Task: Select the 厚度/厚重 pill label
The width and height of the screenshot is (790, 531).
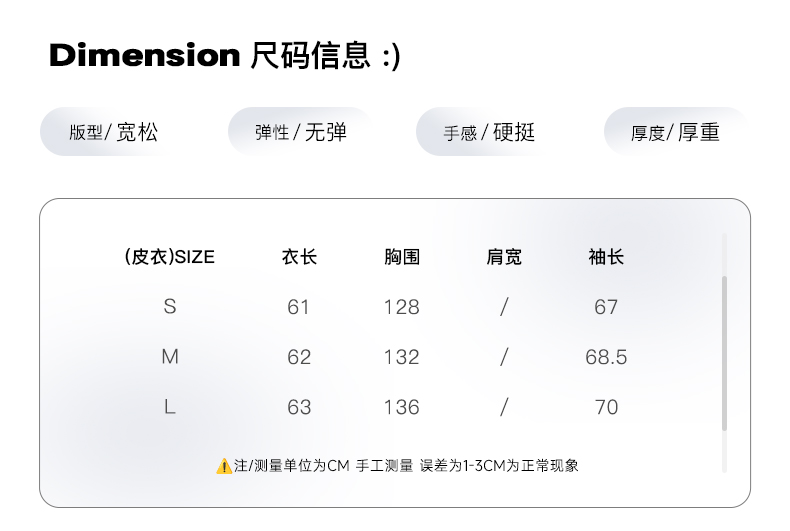Action: (675, 132)
